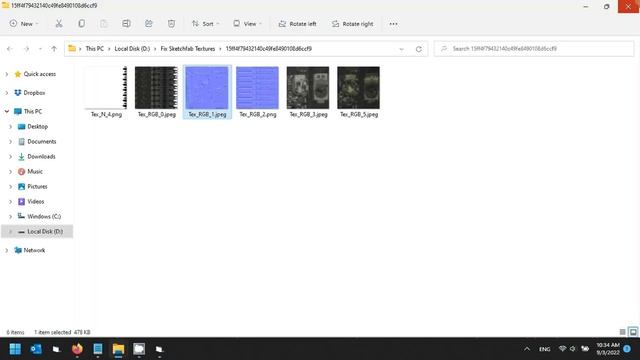The height and width of the screenshot is (360, 640).
Task: Open the Downloads folder in sidebar
Action: (x=41, y=156)
